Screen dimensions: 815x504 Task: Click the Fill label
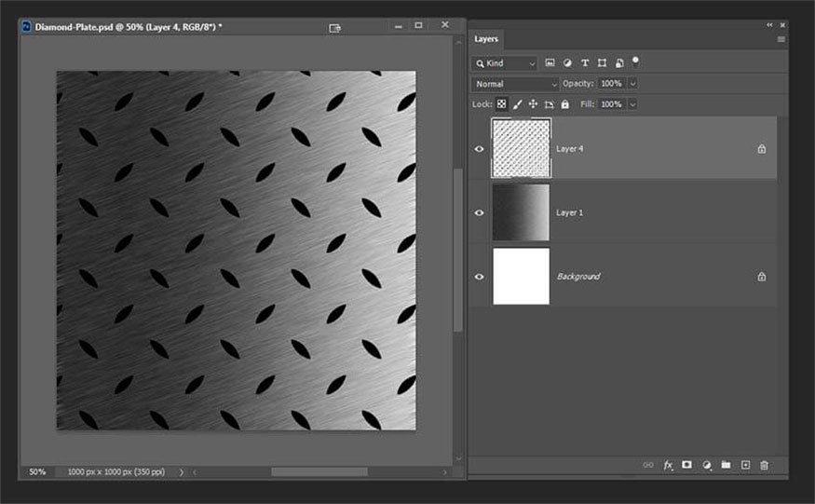pyautogui.click(x=587, y=104)
